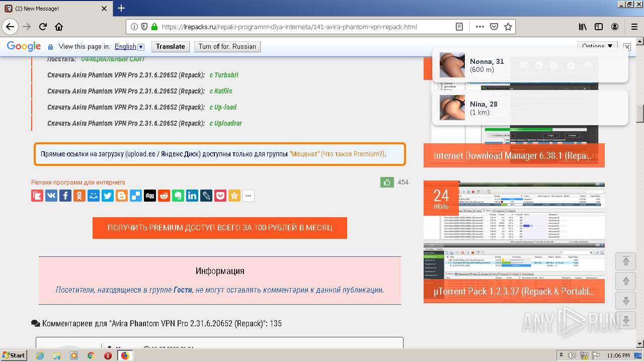
Task: Choose English translation language link
Action: [x=125, y=46]
